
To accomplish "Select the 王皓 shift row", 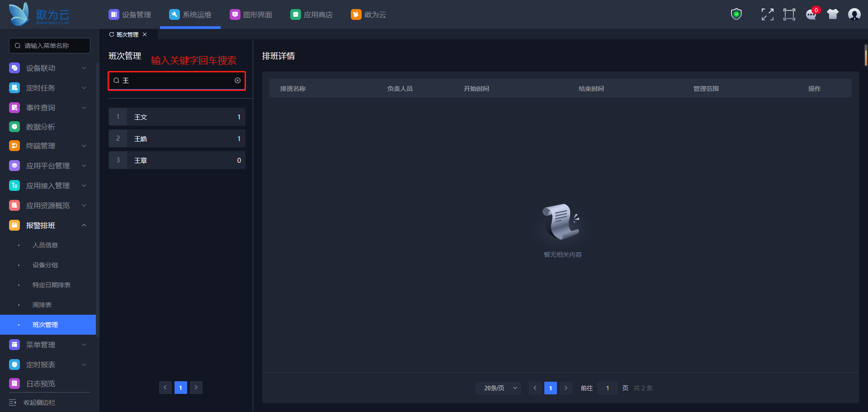I will pyautogui.click(x=177, y=138).
